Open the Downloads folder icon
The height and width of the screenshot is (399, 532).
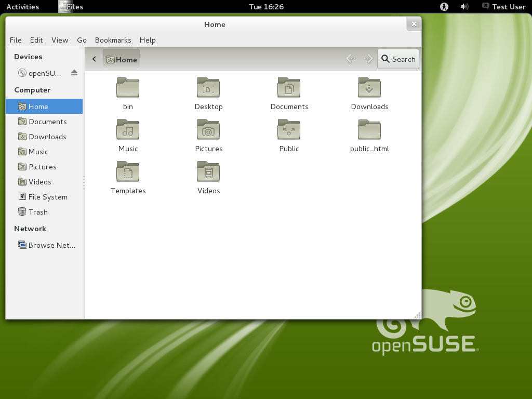point(369,88)
